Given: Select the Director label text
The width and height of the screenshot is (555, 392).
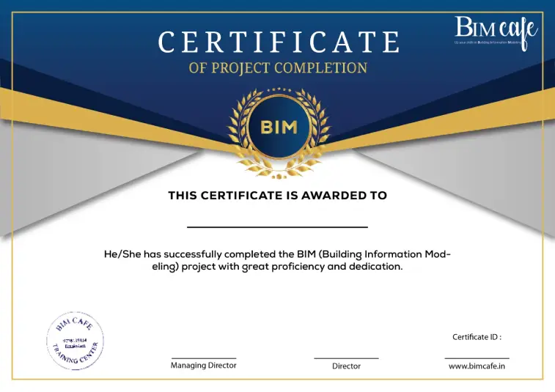Looking at the screenshot, I should coord(346,366).
